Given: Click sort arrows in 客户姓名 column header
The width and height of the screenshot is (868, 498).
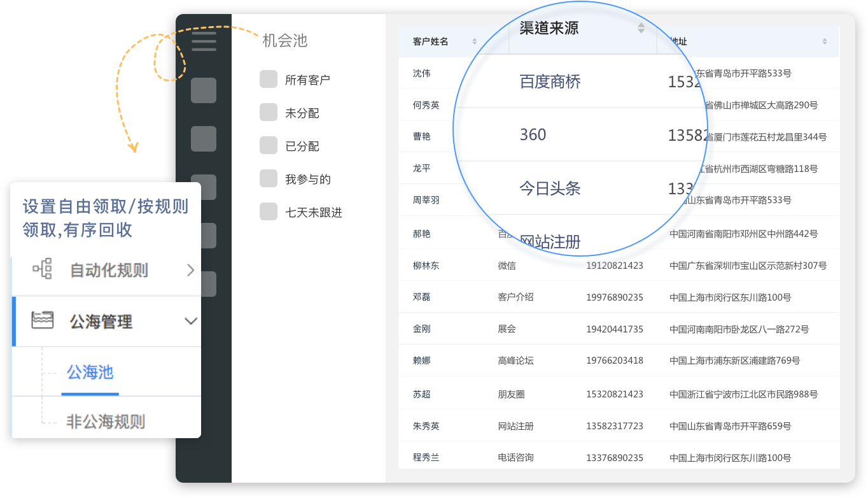Looking at the screenshot, I should pos(474,41).
